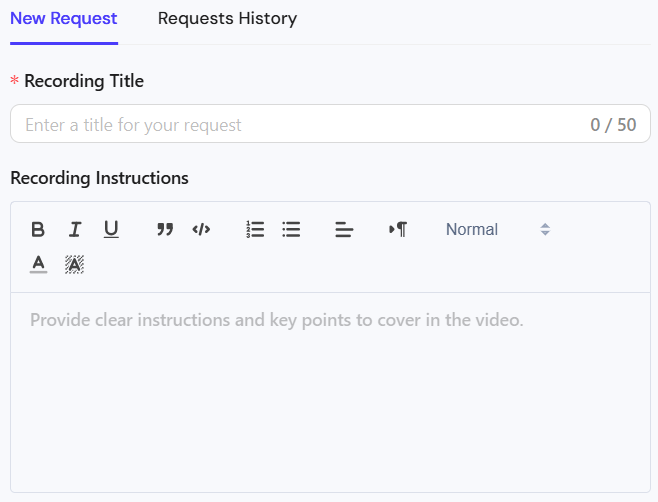Apply italic formatting
The width and height of the screenshot is (658, 502).
coord(75,230)
